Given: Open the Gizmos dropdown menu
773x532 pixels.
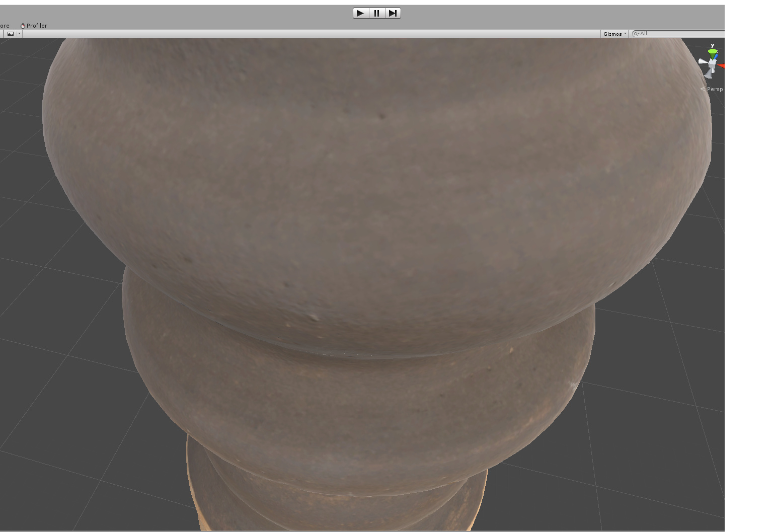Looking at the screenshot, I should coord(615,34).
